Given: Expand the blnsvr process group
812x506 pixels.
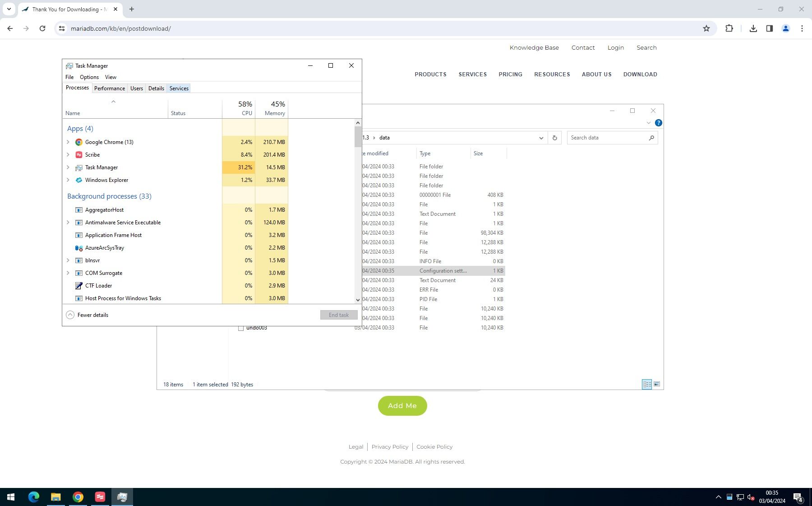Looking at the screenshot, I should (x=68, y=260).
